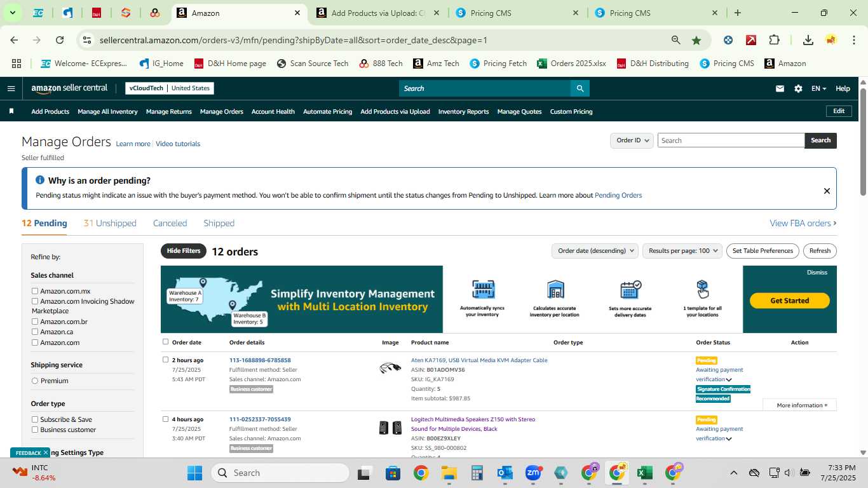The width and height of the screenshot is (868, 488).
Task: Close the Amazon browser tab
Action: [x=297, y=13]
